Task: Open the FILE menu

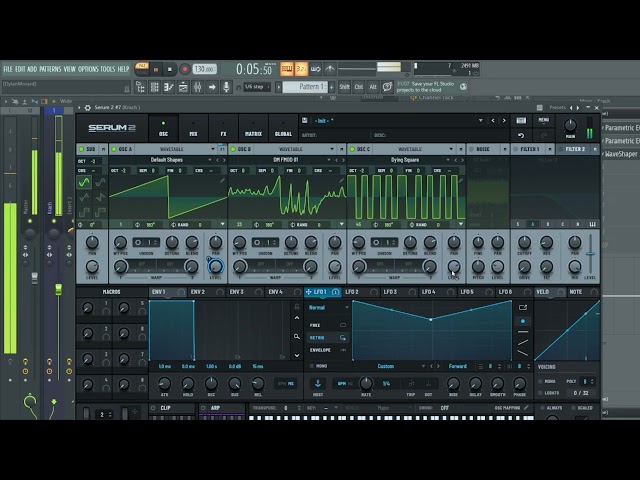Action: [x=8, y=69]
